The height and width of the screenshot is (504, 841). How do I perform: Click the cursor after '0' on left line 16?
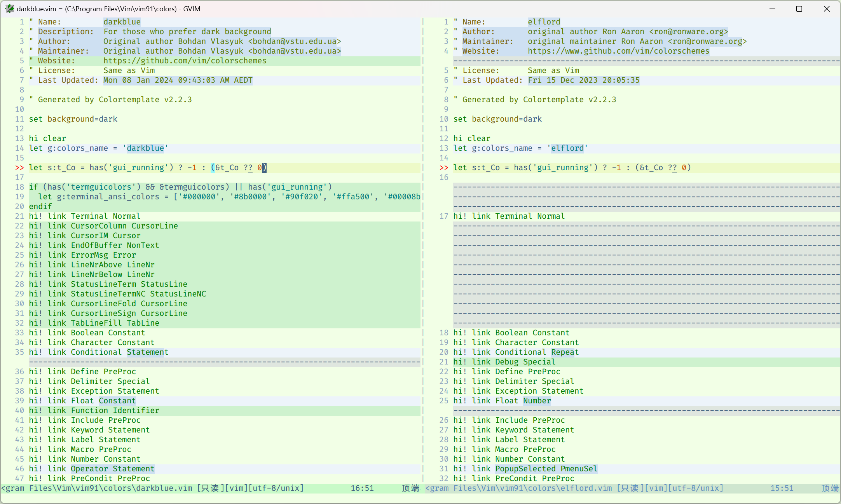coord(264,168)
